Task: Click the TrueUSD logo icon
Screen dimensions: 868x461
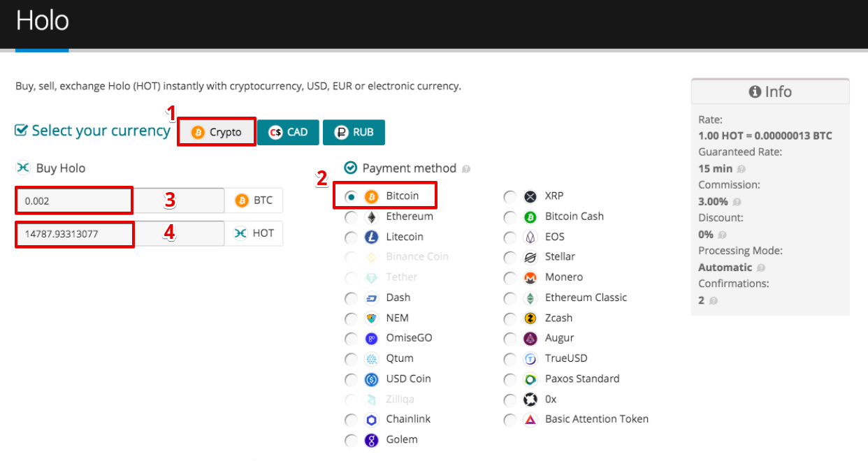Action: (530, 359)
